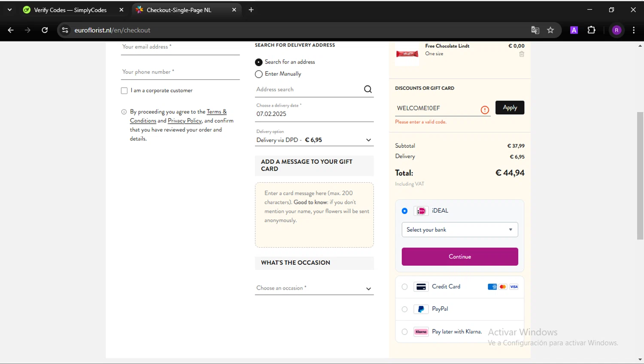Click the phone number input field
644x364 pixels.
180,72
